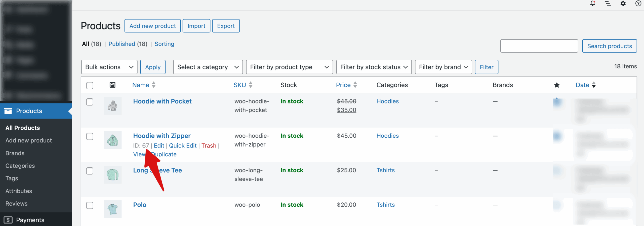The width and height of the screenshot is (644, 226).
Task: Open the notifications bell icon
Action: click(x=593, y=4)
